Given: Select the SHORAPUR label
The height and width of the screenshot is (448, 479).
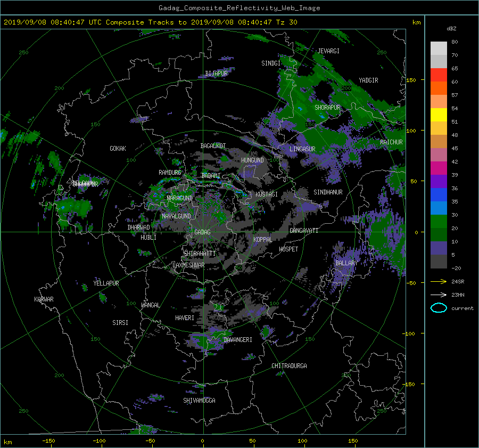Looking at the screenshot, I should [x=327, y=108].
